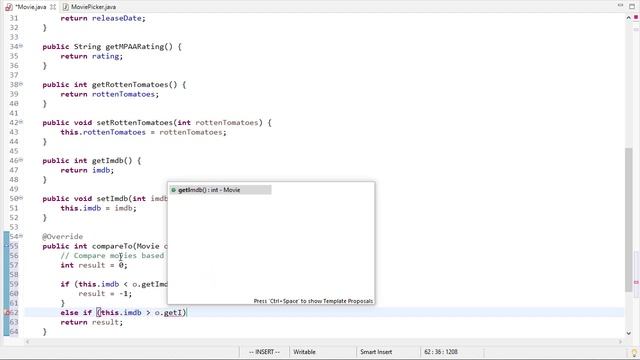Click 'this.rottenTomatoes = rottenTomatoes;' line
Viewport: 640px width, 360px height.
pyautogui.click(x=143, y=132)
